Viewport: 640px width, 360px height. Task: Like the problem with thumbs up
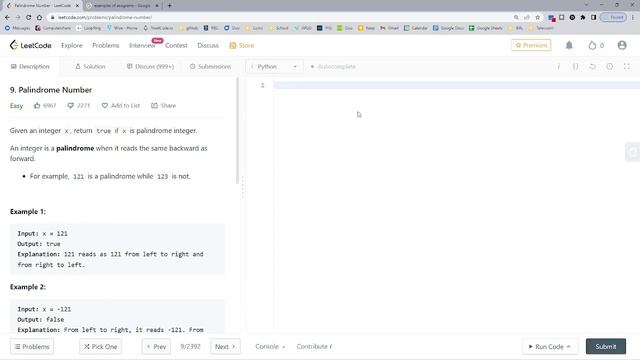click(37, 106)
